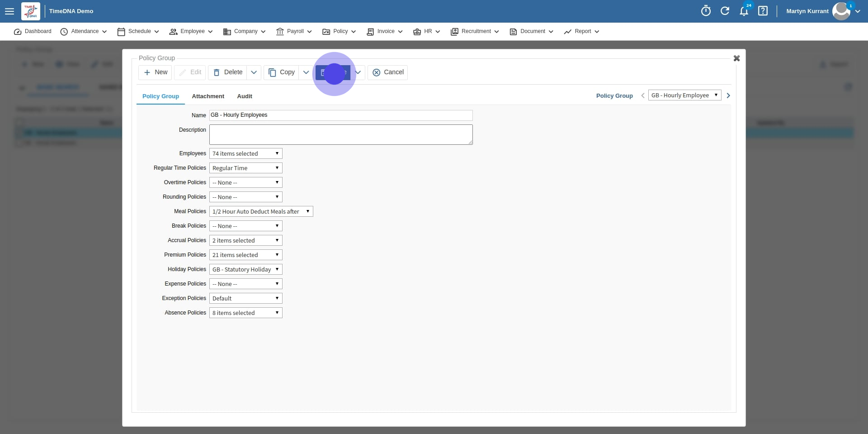Open the Employee menu
This screenshot has height=434, width=868.
point(191,31)
